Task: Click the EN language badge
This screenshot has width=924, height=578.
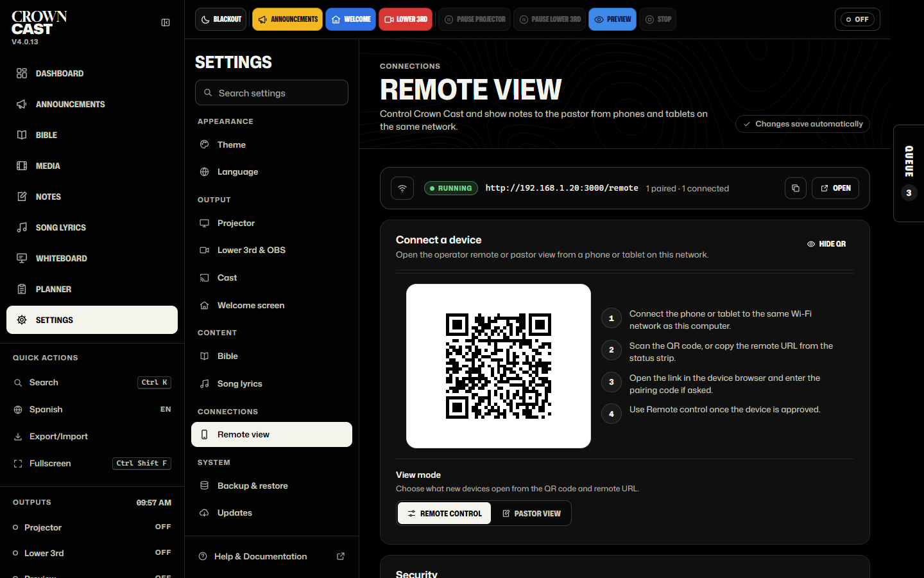Action: pos(166,409)
